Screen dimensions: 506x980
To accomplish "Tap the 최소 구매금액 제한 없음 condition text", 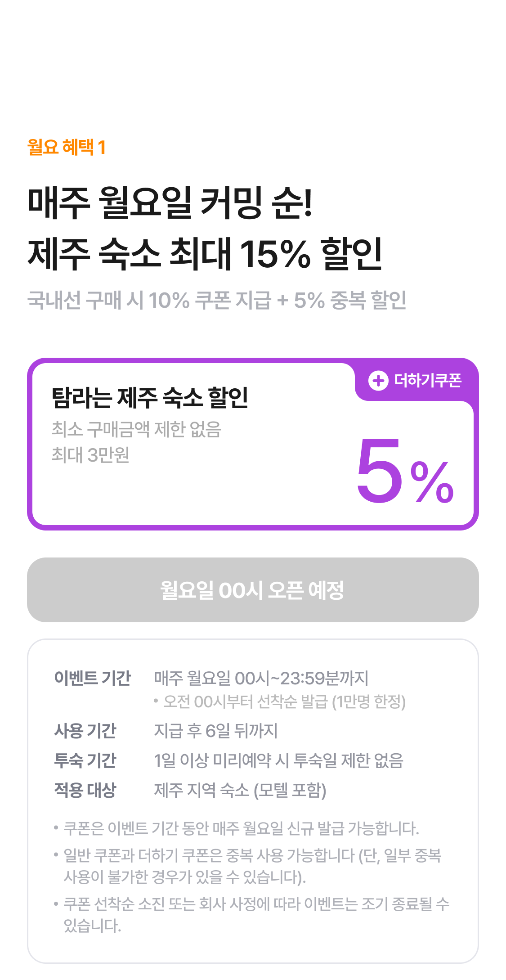I will (x=136, y=429).
